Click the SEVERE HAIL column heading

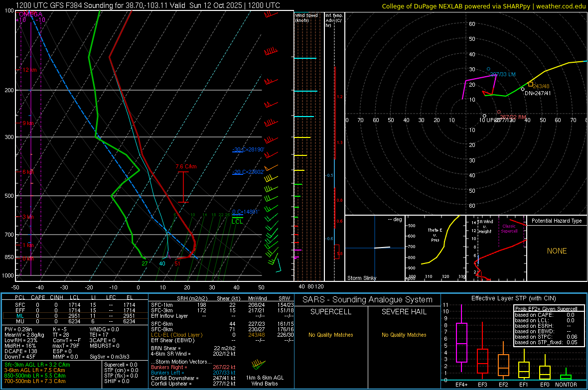point(404,312)
